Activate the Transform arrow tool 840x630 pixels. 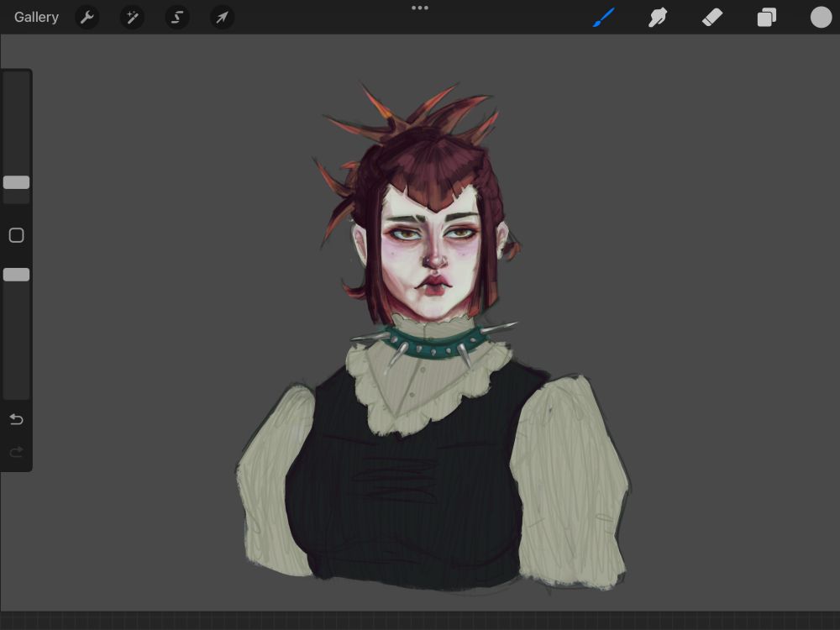(222, 18)
